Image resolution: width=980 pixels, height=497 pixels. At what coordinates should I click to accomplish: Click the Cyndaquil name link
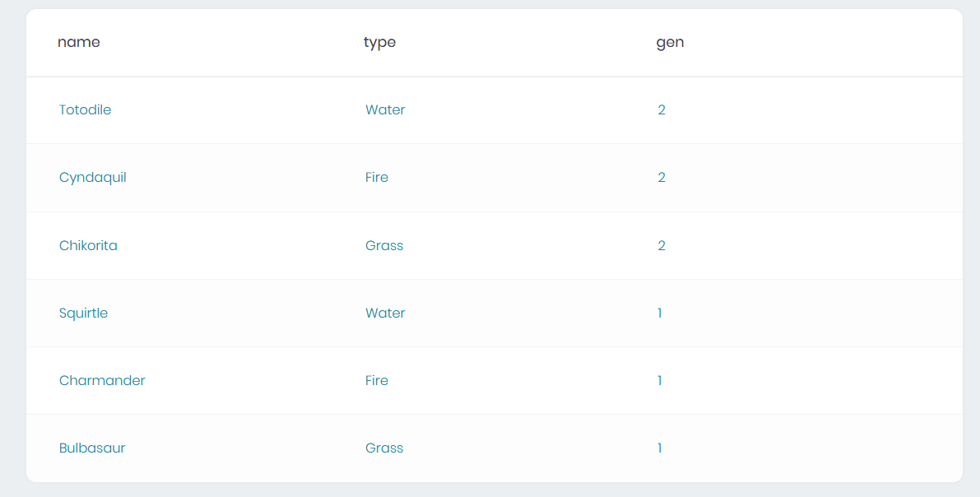[x=93, y=178]
